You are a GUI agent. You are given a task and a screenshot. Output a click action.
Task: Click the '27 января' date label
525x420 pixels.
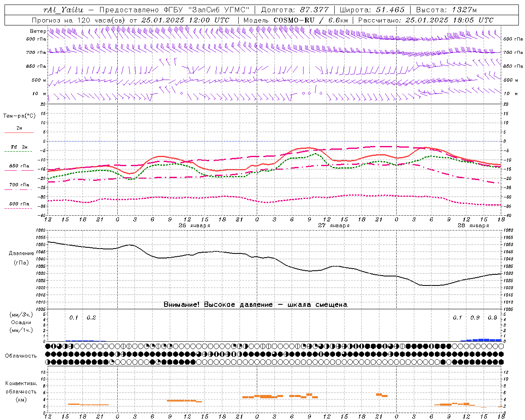click(x=333, y=226)
